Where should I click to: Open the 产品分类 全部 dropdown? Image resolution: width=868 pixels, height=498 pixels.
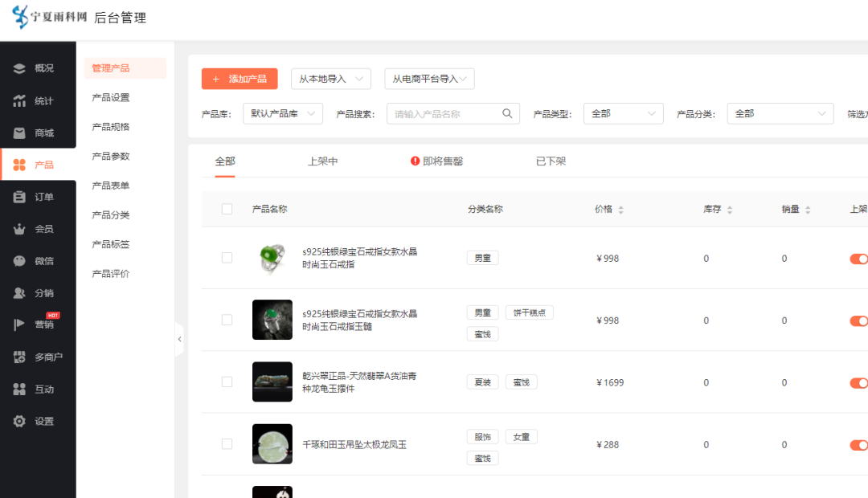780,113
